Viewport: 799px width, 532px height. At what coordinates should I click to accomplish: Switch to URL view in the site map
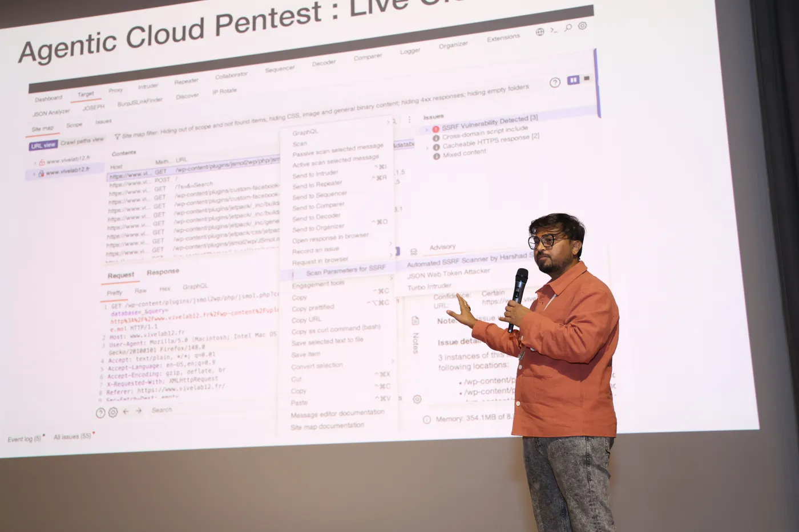click(x=43, y=145)
